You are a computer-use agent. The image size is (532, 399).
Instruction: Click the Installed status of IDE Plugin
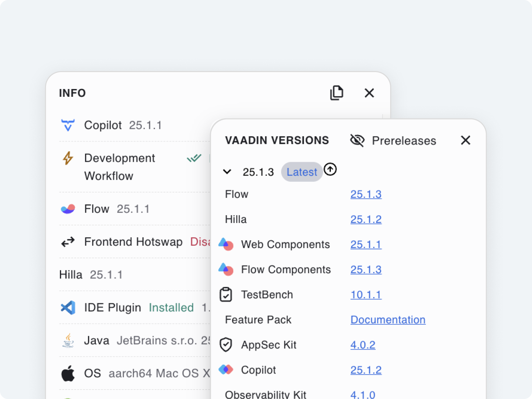coord(171,307)
